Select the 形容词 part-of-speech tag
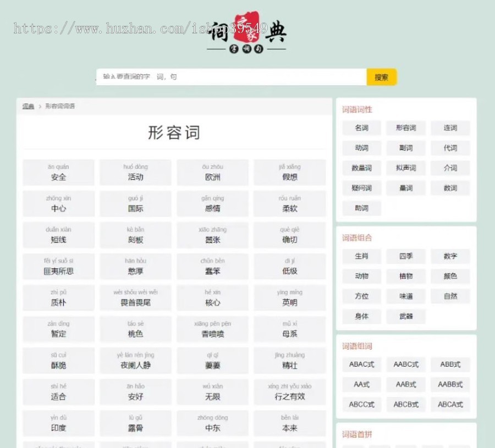Screen dimensions: 495x448 coord(406,128)
